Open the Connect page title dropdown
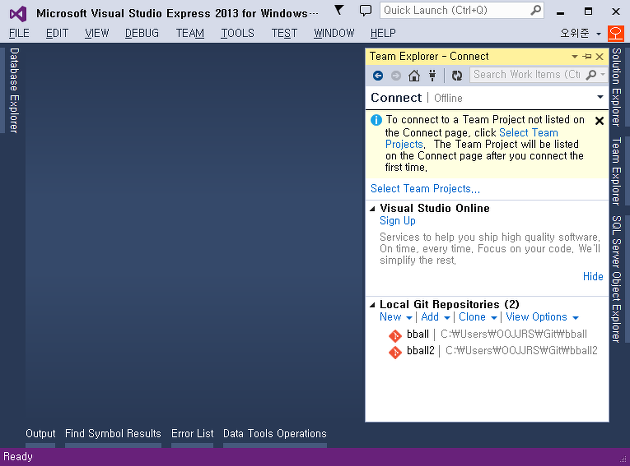630x466 pixels. coord(600,97)
